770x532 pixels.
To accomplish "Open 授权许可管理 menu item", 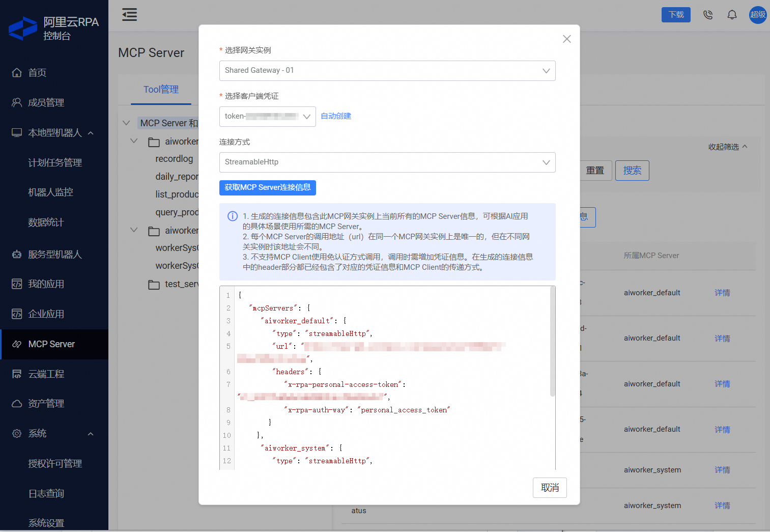I will 54,464.
